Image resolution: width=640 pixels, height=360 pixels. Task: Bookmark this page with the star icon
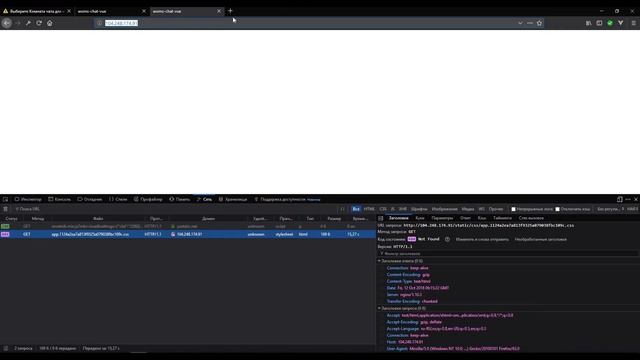539,23
